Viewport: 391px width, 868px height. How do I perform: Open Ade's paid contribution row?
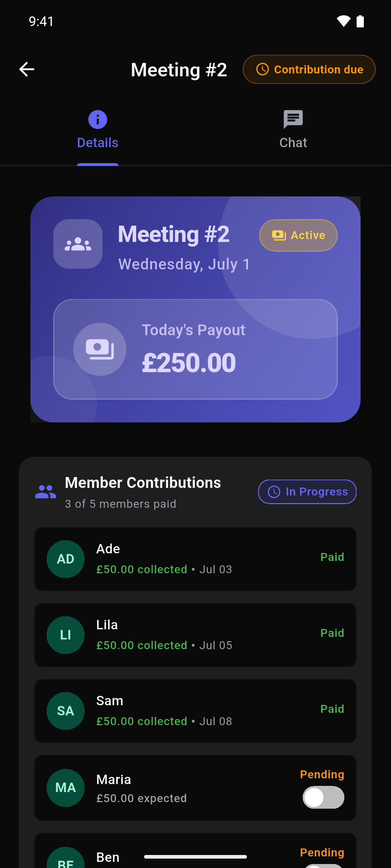pyautogui.click(x=195, y=559)
